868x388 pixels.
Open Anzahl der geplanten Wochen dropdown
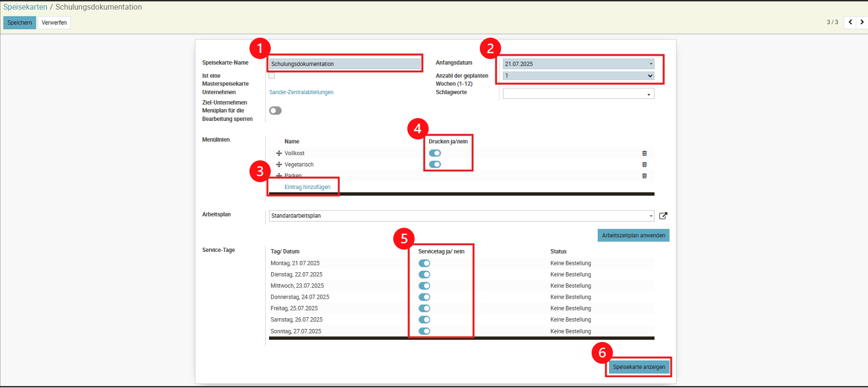578,75
